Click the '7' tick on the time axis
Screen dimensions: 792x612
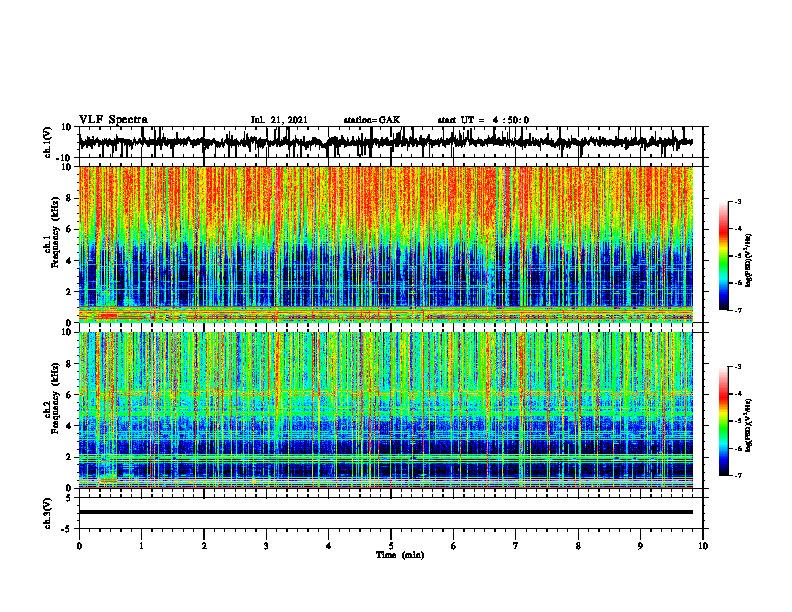point(516,546)
